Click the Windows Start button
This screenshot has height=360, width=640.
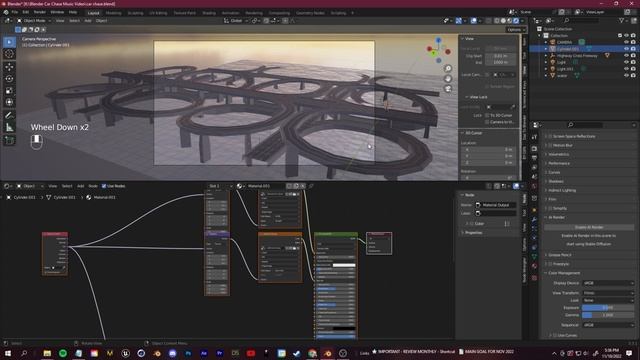click(x=8, y=353)
